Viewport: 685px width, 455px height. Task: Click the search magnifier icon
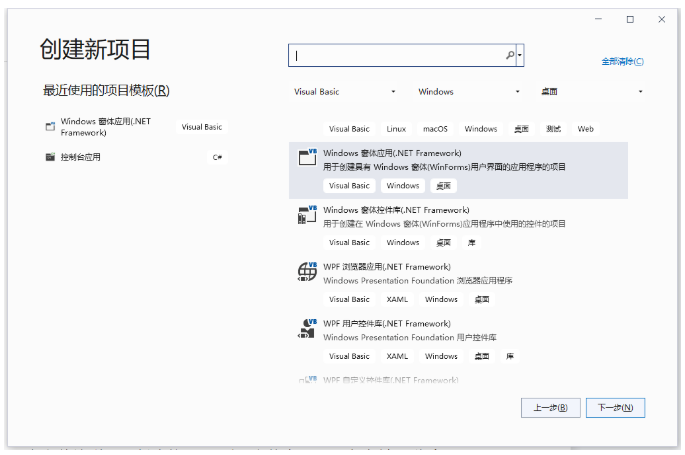[510, 55]
